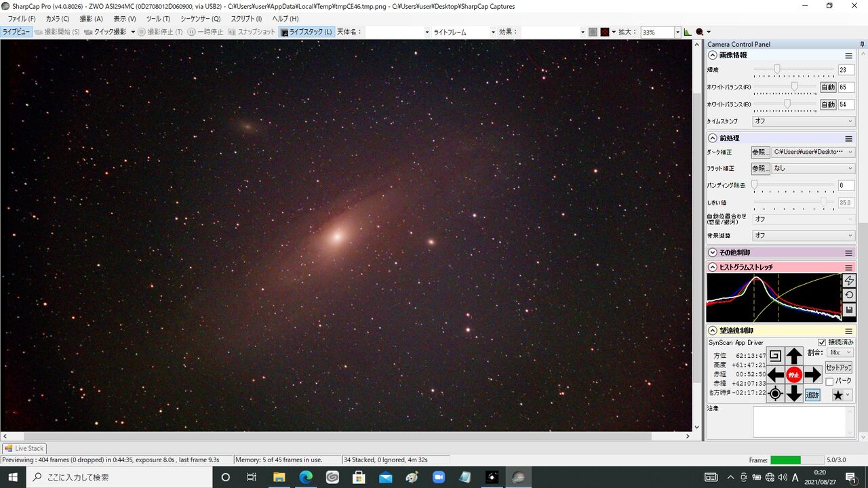Click 自動 button for white balance (B)

828,104
